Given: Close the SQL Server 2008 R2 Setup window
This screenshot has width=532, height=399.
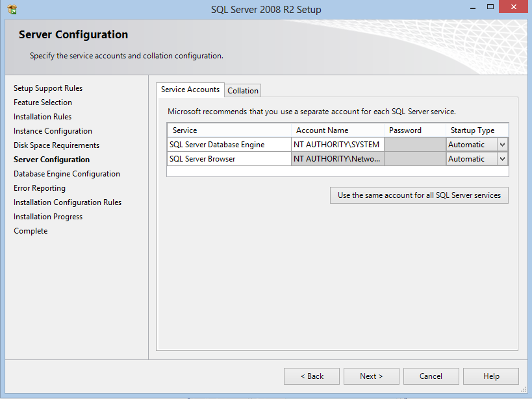Looking at the screenshot, I should (514, 8).
